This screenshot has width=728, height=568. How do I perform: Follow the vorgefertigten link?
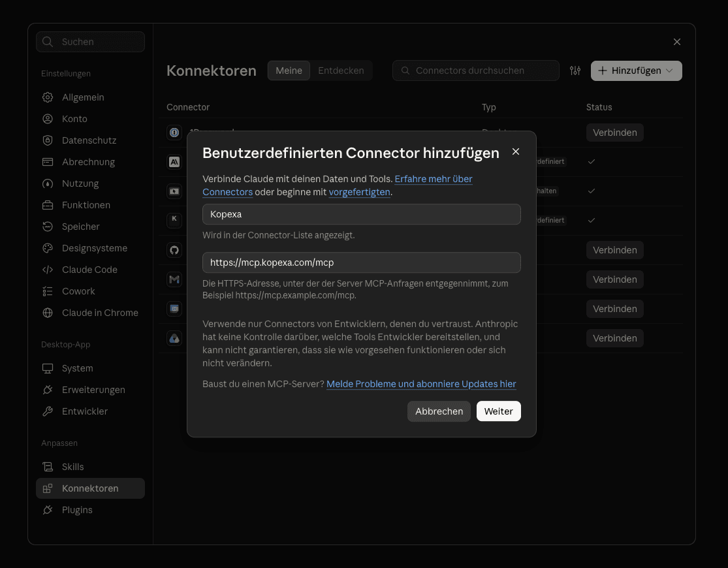click(359, 192)
